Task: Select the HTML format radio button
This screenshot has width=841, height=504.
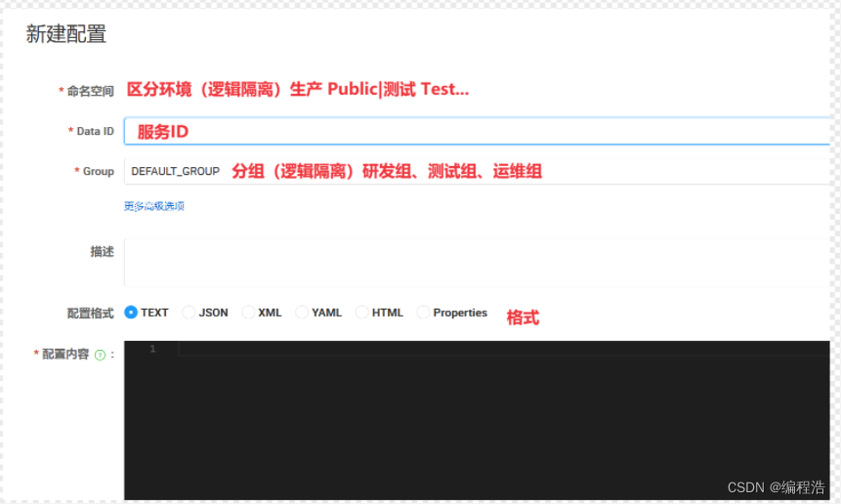Action: pyautogui.click(x=362, y=312)
